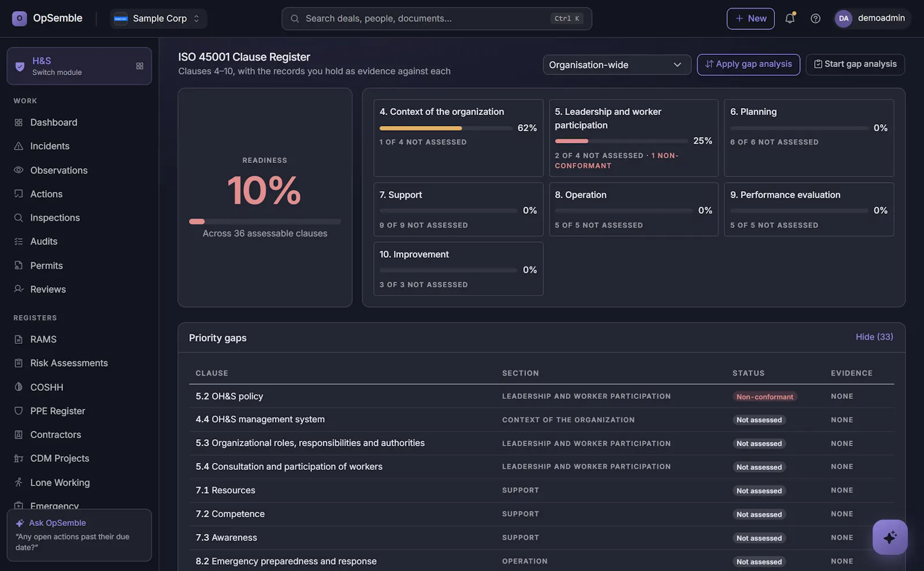Select the 7.2 Competence clause

pyautogui.click(x=541, y=514)
